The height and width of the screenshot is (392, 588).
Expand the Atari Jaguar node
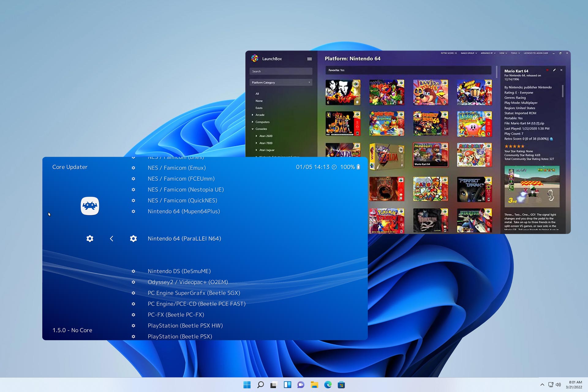tap(257, 150)
